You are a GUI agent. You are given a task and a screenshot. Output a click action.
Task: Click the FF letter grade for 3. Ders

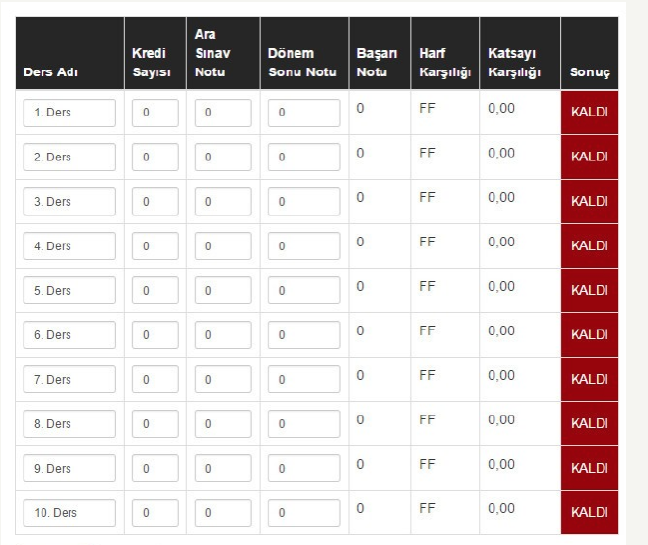point(427,196)
